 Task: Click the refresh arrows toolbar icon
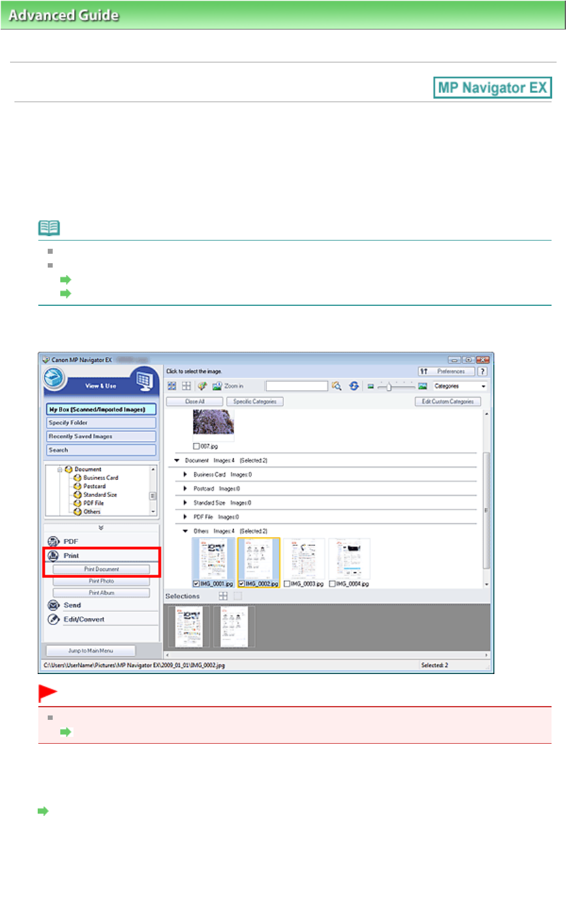point(354,386)
